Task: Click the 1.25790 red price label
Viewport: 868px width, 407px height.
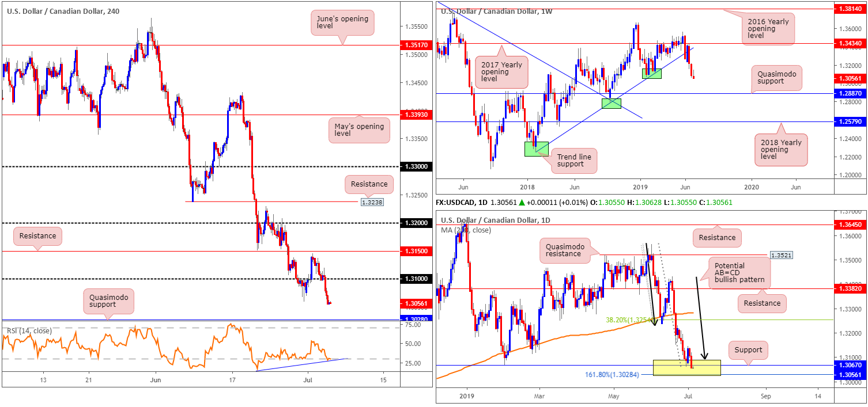Action: [x=850, y=121]
